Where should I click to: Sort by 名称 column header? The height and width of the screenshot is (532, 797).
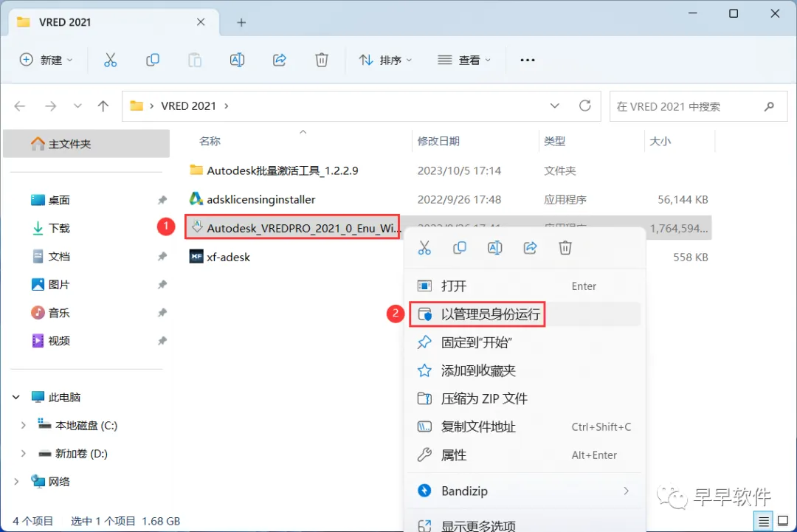210,141
